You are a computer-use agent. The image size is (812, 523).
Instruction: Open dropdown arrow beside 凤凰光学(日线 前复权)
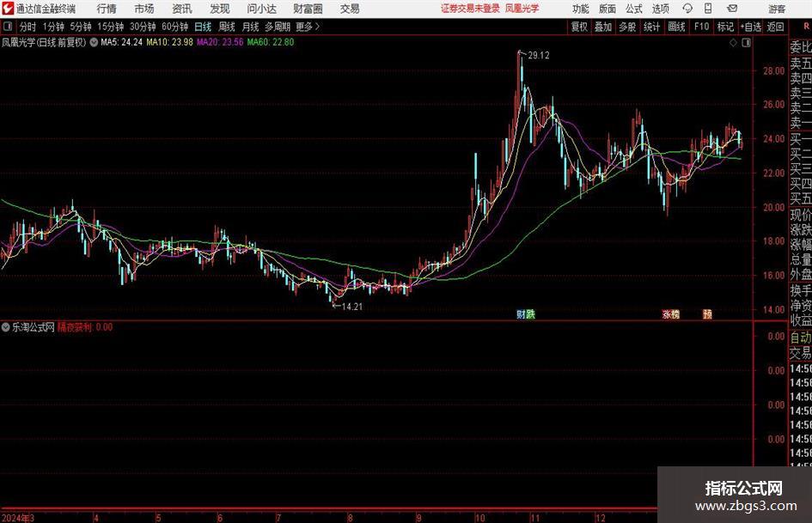[x=94, y=42]
